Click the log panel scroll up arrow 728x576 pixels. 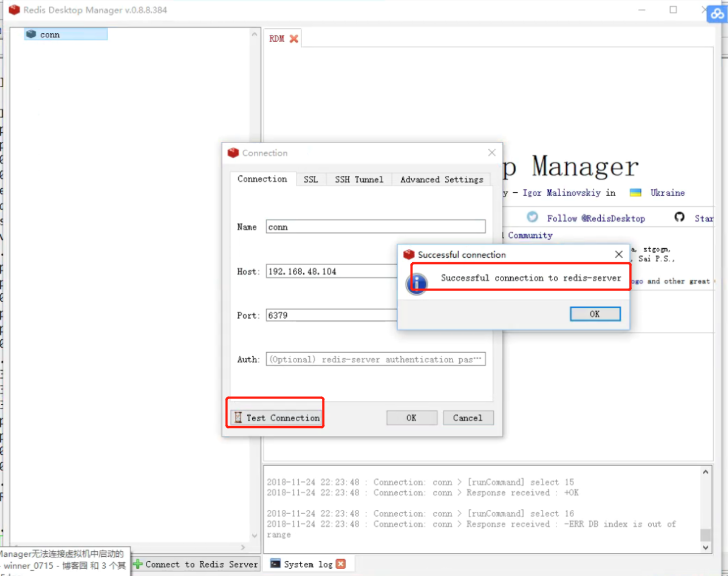point(706,472)
